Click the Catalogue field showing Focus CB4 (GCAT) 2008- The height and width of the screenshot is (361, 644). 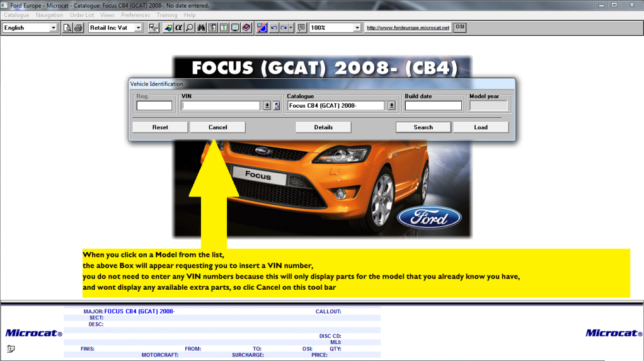coord(336,106)
